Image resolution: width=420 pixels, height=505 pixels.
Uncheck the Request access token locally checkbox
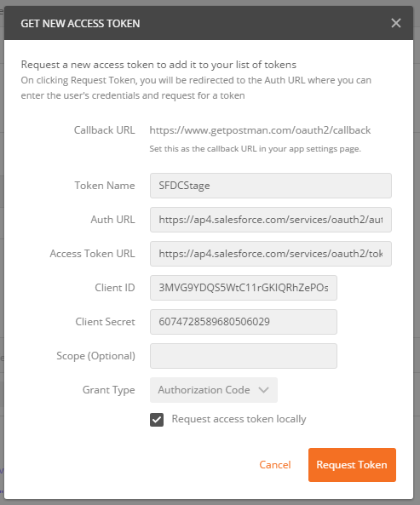(x=157, y=420)
